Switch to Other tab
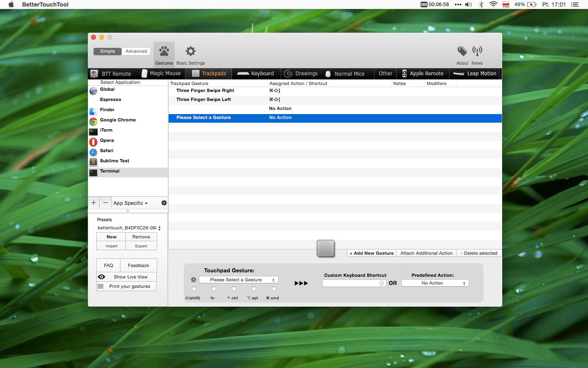The width and height of the screenshot is (588, 368). pyautogui.click(x=385, y=74)
